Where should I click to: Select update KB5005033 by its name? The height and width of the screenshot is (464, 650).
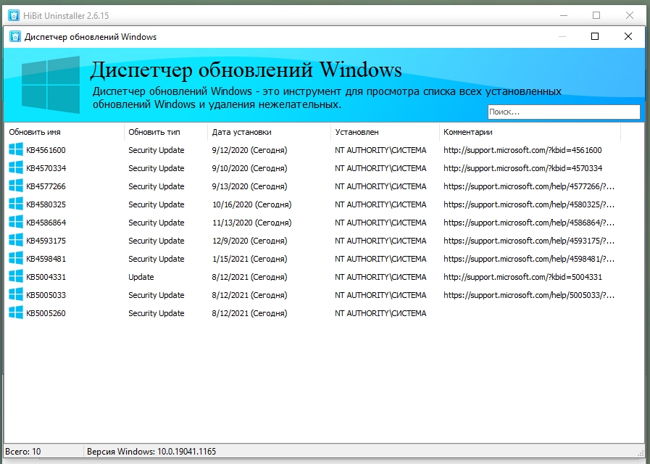coord(46,295)
